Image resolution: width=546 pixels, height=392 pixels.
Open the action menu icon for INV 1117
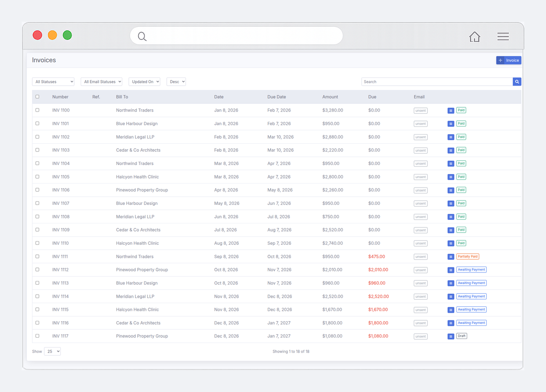point(451,337)
